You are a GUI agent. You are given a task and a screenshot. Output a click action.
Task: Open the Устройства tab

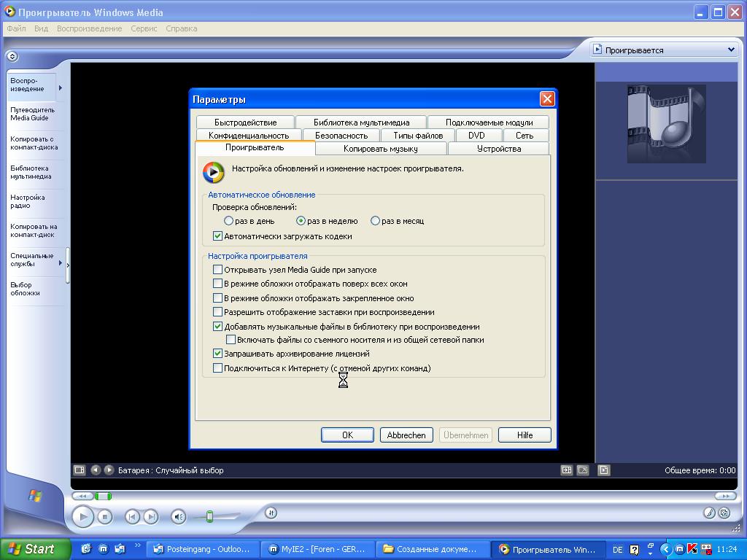coord(499,149)
